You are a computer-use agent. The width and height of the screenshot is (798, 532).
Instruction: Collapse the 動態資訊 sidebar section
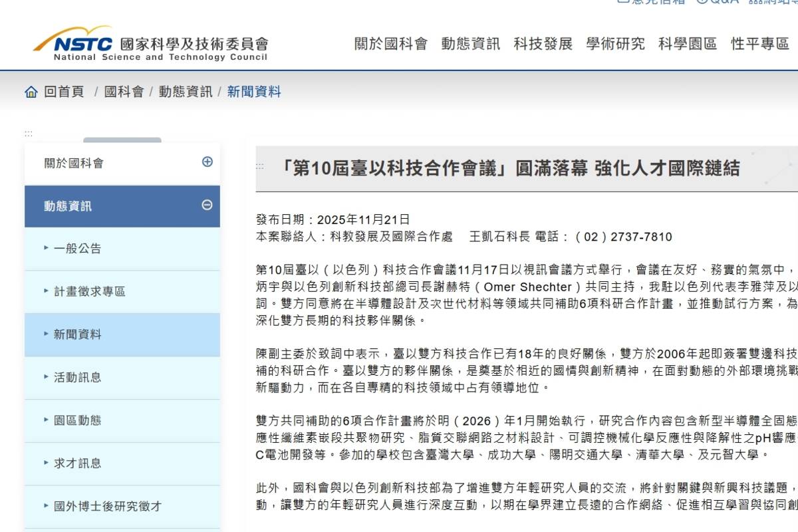[x=208, y=206]
